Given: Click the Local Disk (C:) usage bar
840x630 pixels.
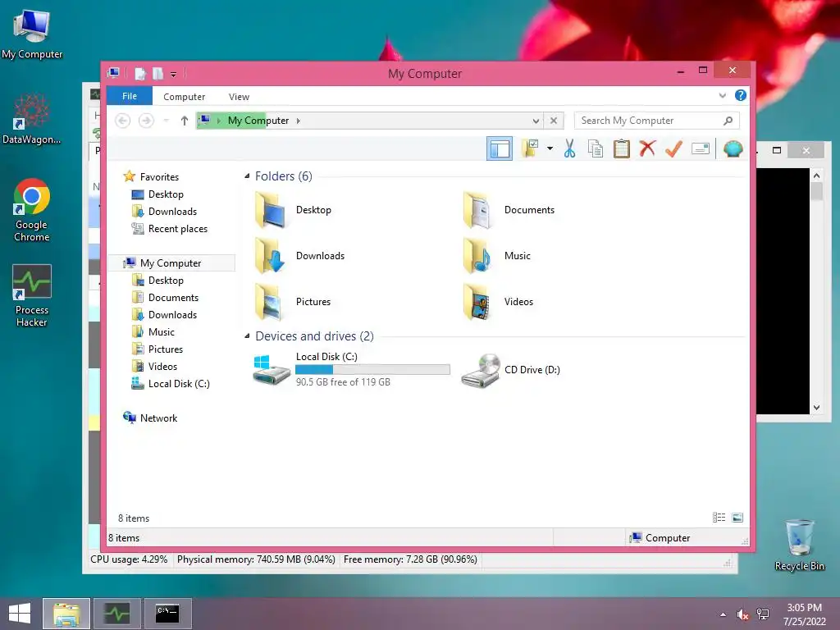Looking at the screenshot, I should 373,369.
